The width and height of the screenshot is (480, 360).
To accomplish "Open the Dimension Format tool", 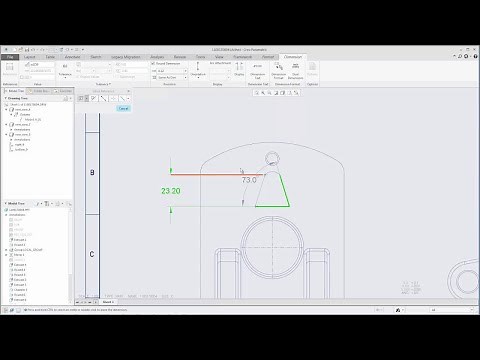I will 278,71.
